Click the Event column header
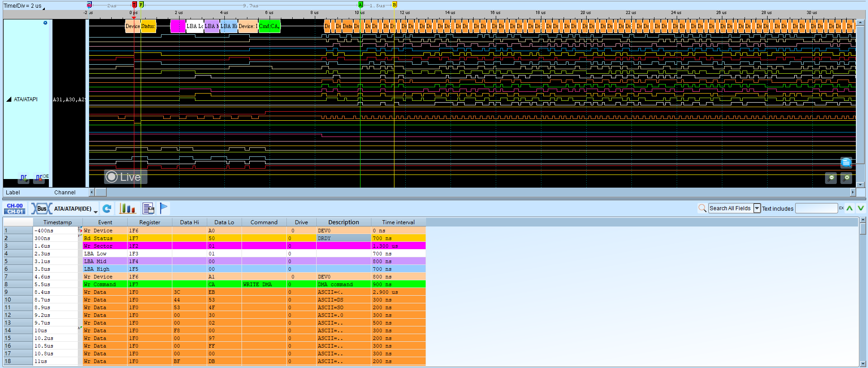This screenshot has height=368, width=868. (x=105, y=222)
